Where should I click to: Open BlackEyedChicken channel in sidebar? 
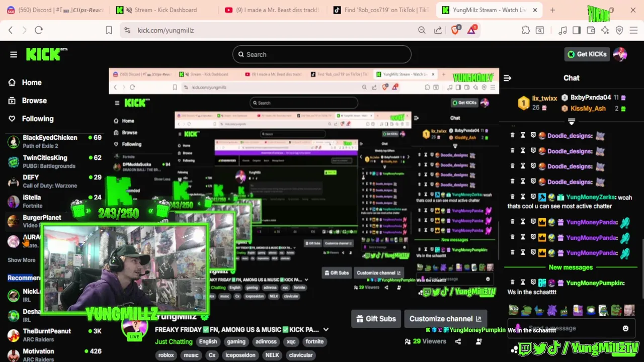point(54,142)
